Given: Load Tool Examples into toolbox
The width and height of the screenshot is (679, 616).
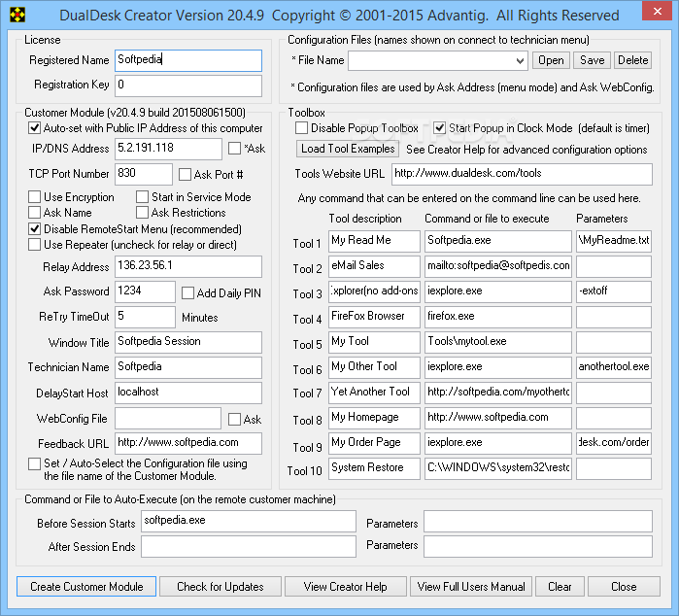Looking at the screenshot, I should 348,149.
